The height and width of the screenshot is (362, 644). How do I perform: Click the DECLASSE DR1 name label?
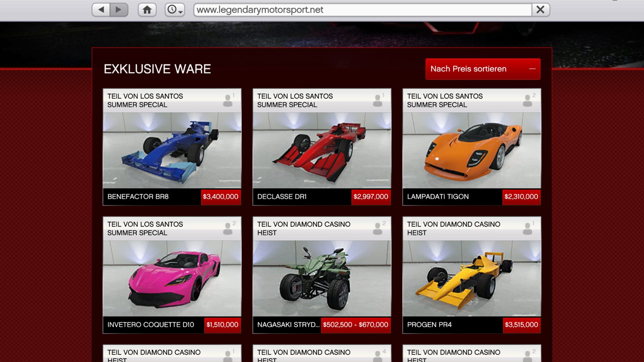pyautogui.click(x=282, y=197)
